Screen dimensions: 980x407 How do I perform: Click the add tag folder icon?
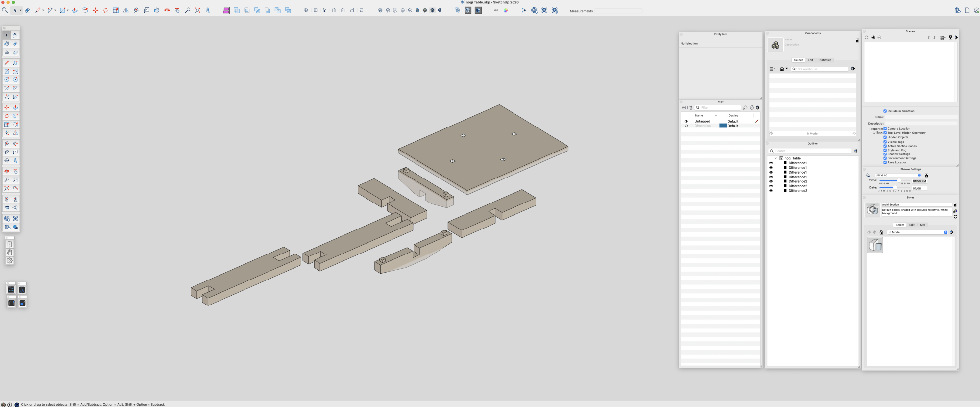[690, 108]
